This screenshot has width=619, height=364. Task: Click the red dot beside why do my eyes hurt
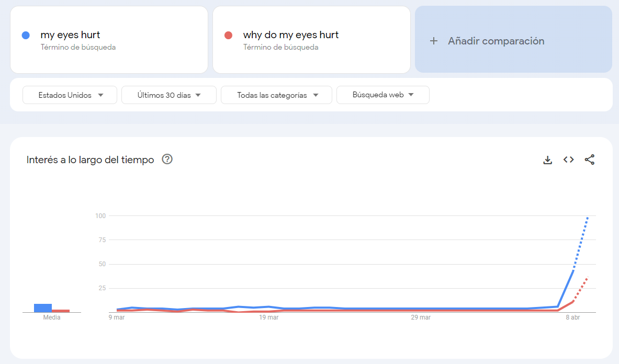click(228, 36)
